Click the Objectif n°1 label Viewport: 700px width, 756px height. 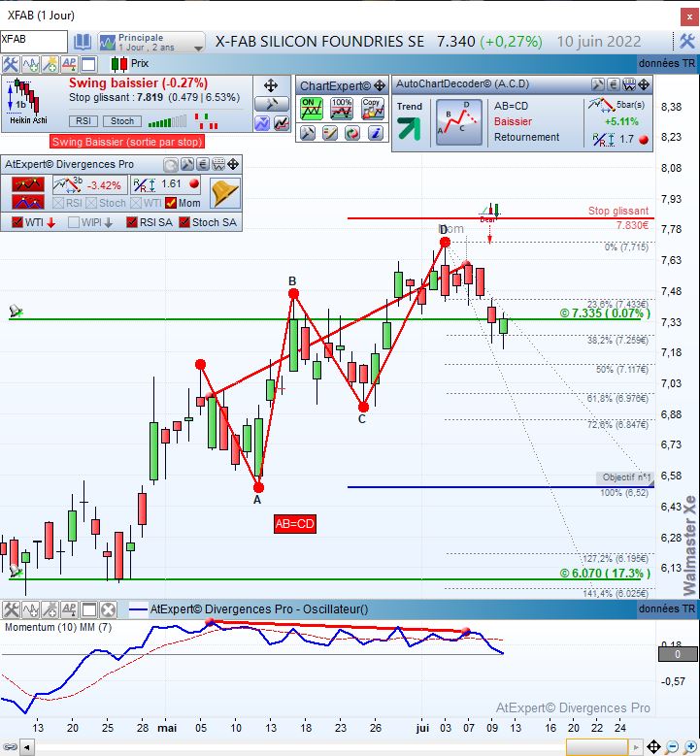coord(625,477)
